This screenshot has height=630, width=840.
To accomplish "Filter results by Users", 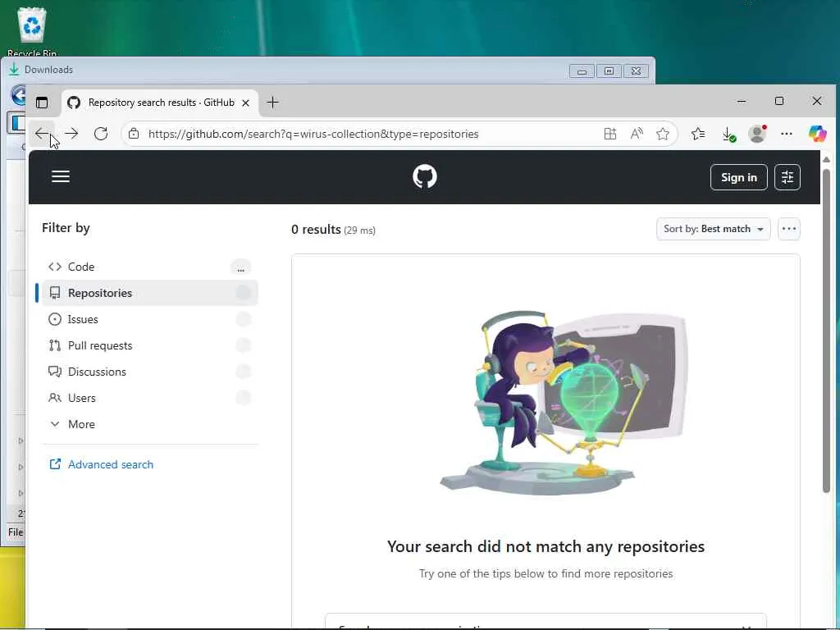I will (149, 398).
